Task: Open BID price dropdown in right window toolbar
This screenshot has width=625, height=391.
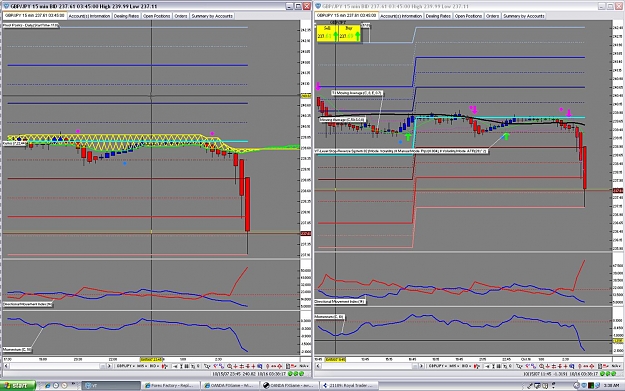Action: point(467,366)
